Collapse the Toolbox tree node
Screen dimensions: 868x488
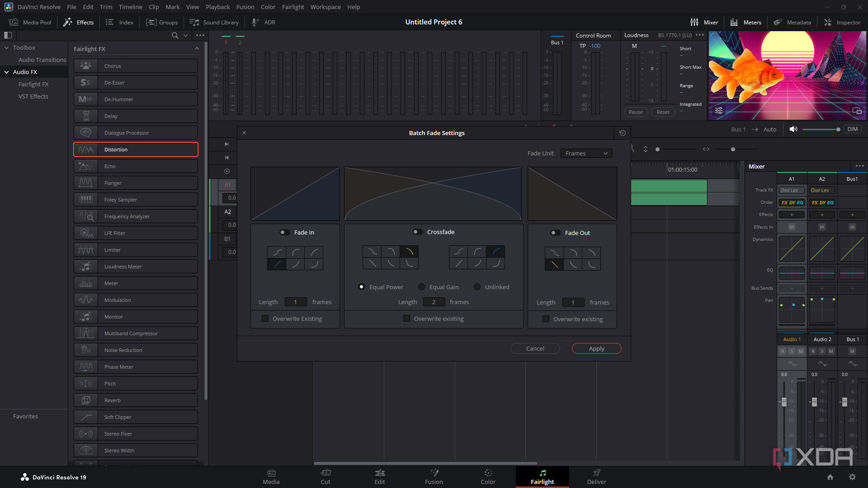tap(7, 47)
